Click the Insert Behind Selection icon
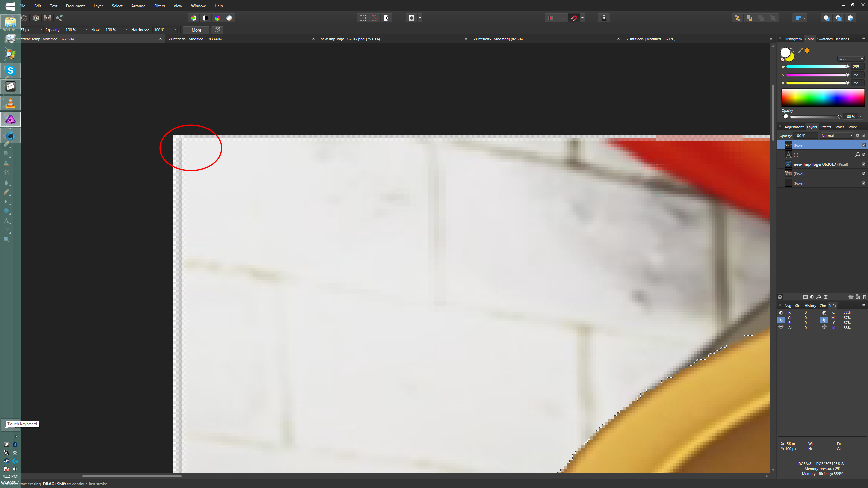Screen dimensions: 868x488 [827, 18]
